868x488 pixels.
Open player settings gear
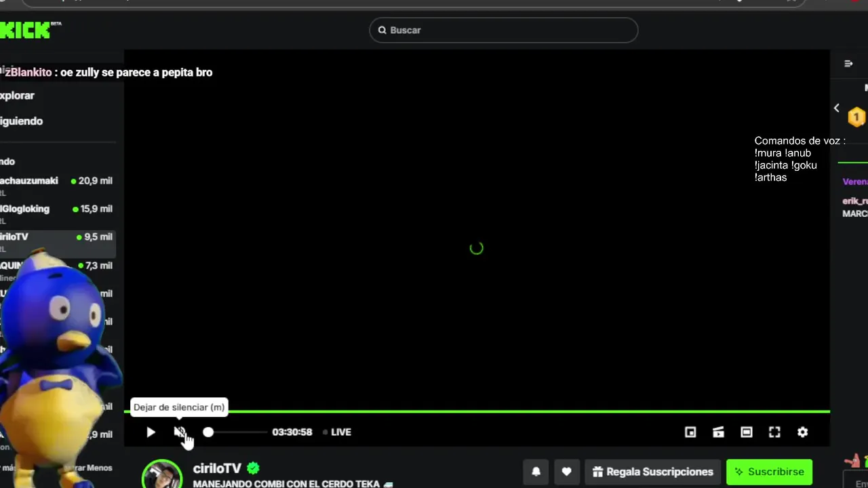[x=802, y=432]
